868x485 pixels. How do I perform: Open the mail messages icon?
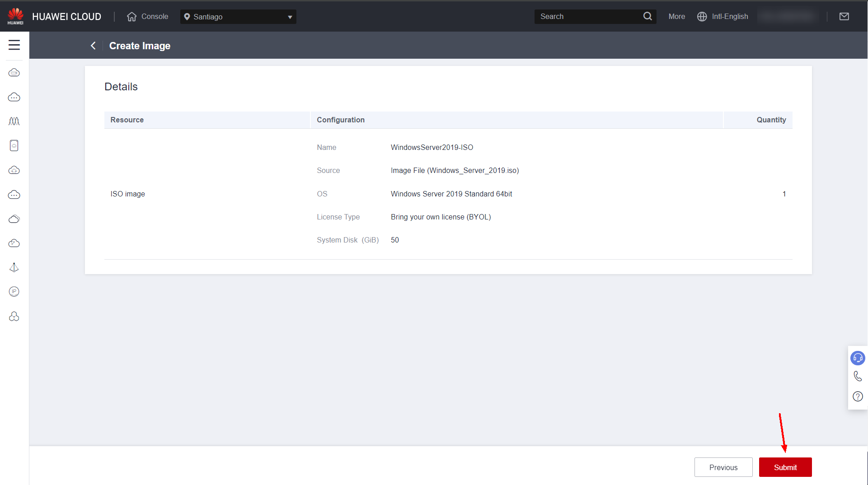(844, 17)
